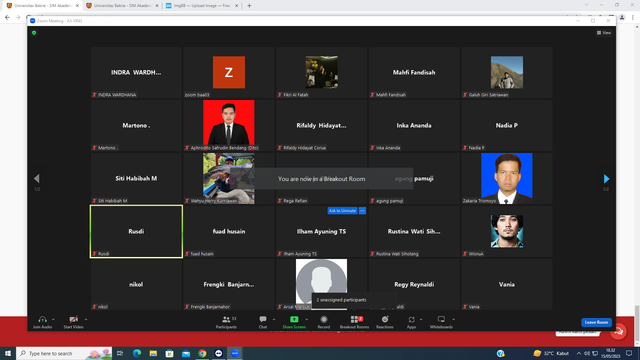Viewport: 640px width, 360px height.
Task: Open the Whiteboards icon
Action: click(x=441, y=319)
